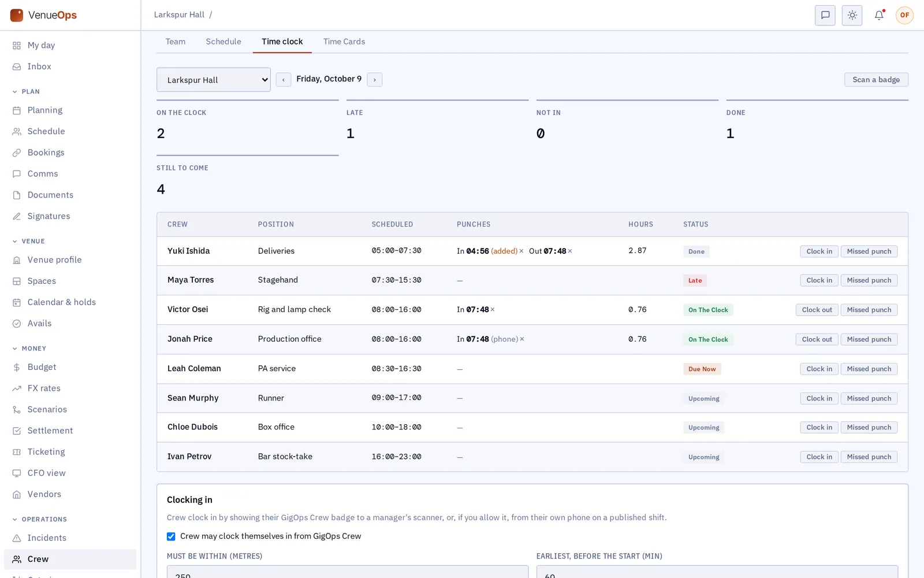Go to next day arrow
Viewport: 924px width, 578px height.
point(375,80)
